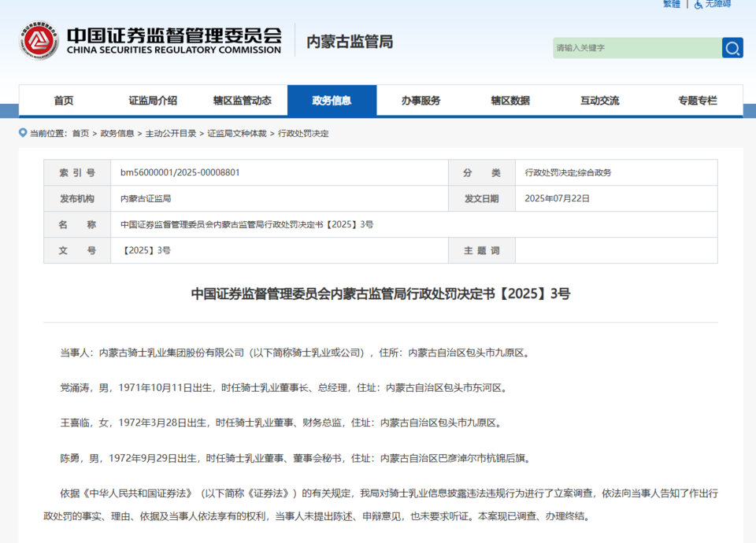Click the magnifier search icon button
Screen dimensions: 756x543
(732, 48)
